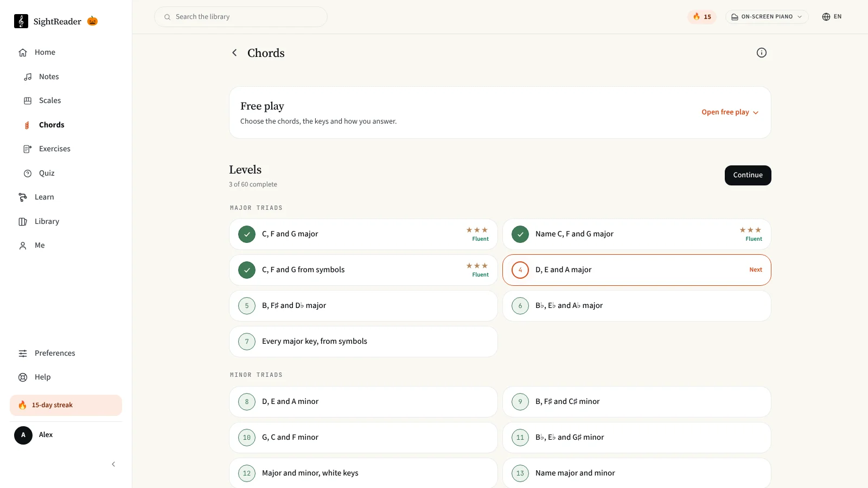Open level 10 G, C and F minor
The image size is (868, 488).
[363, 438]
